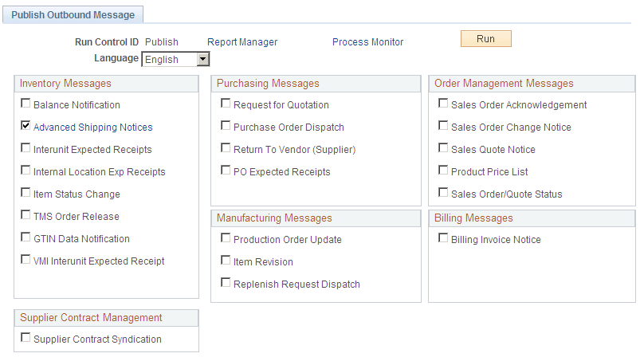Check Return To Vendor (Supplier) box
The width and height of the screenshot is (644, 361).
(226, 147)
